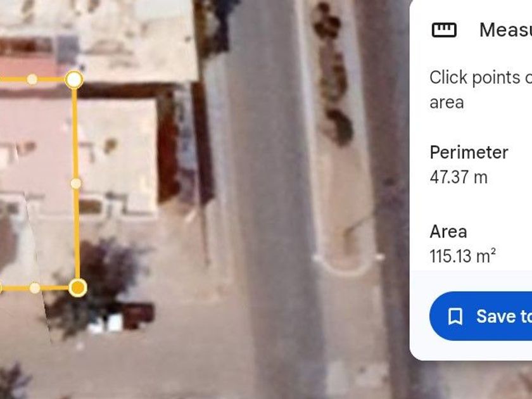Click the Measure panel heading text
The image size is (532, 399).
(x=505, y=30)
